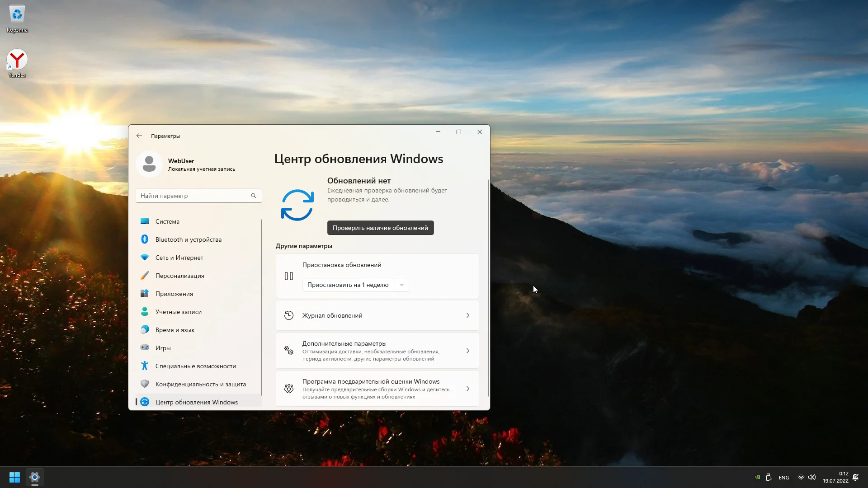Viewport: 868px width, 488px height.
Task: Expand the pause duration dropdown arrow
Action: pos(402,285)
